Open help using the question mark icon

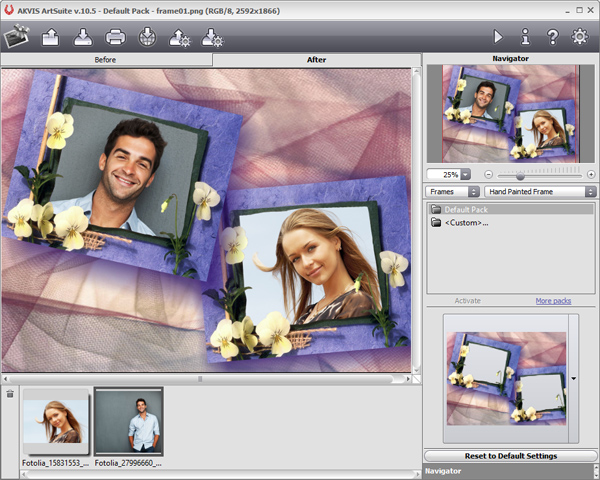553,37
